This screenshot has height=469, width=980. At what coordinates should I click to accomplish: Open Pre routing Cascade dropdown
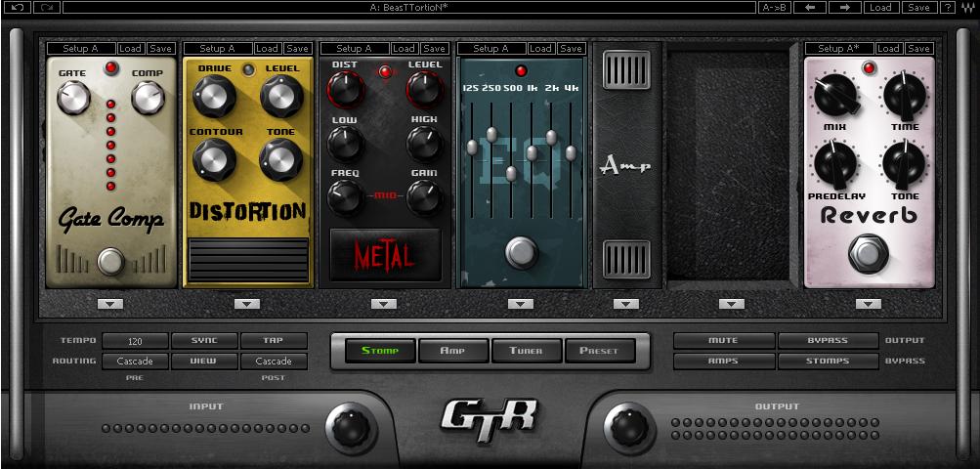pos(135,362)
